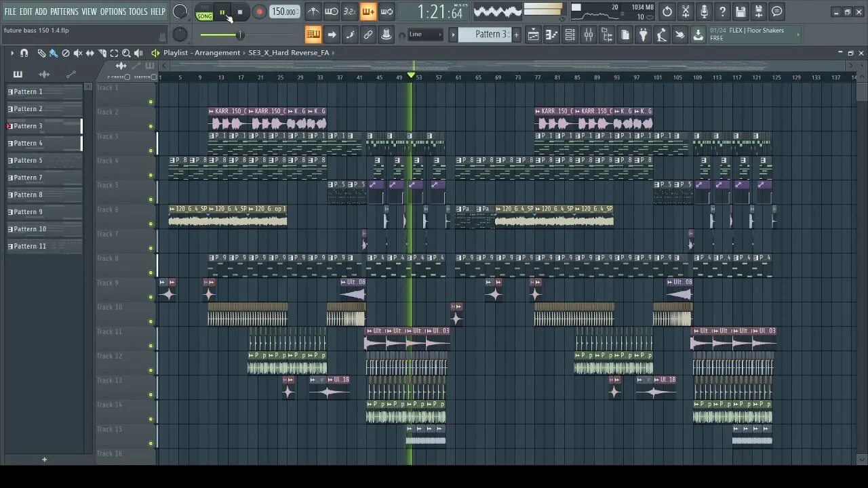
Task: Mute Track 12 via green light
Action: click(151, 371)
